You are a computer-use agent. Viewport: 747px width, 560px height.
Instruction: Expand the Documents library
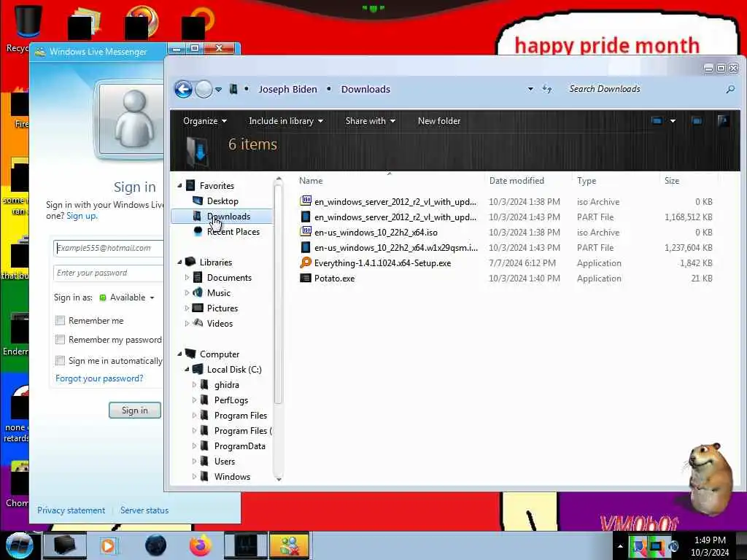187,278
